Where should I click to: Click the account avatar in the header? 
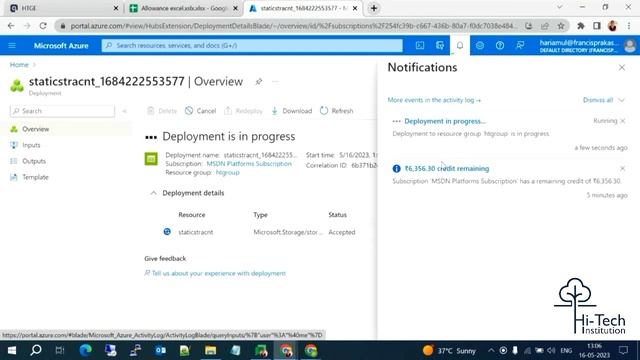click(x=630, y=46)
